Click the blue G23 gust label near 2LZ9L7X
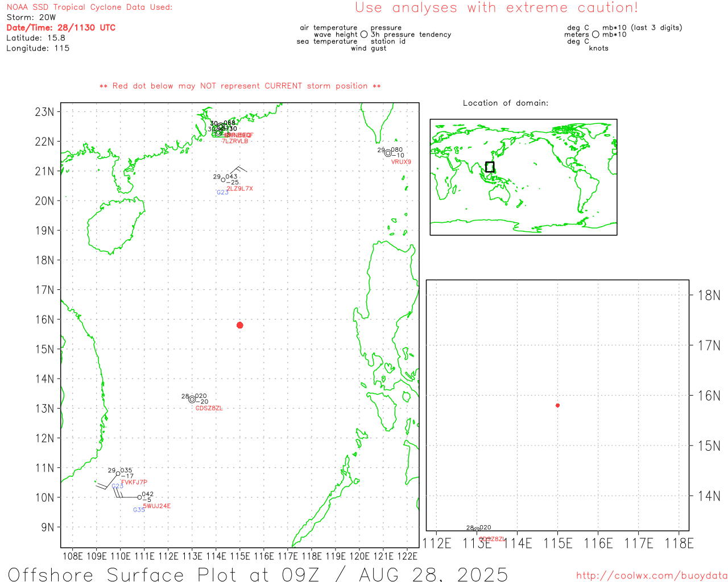This screenshot has width=728, height=582. pyautogui.click(x=222, y=193)
